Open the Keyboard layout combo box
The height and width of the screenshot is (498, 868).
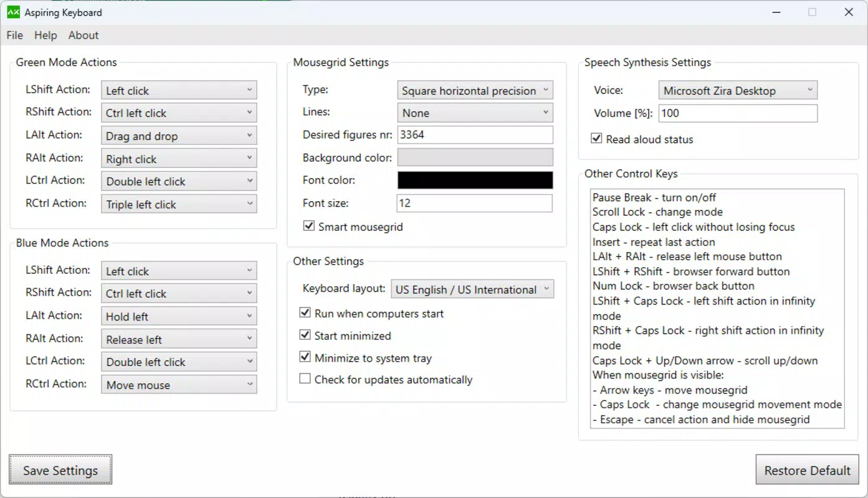[x=472, y=289]
